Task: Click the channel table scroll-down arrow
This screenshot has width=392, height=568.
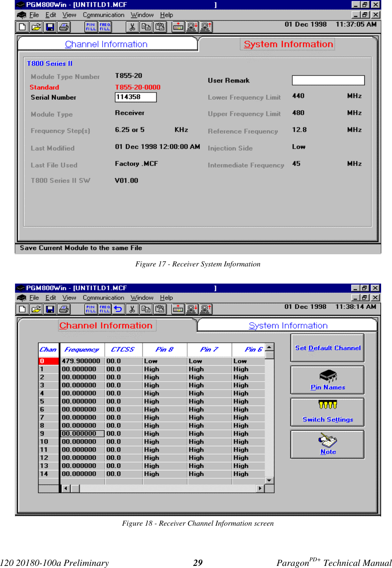Action: point(270,480)
